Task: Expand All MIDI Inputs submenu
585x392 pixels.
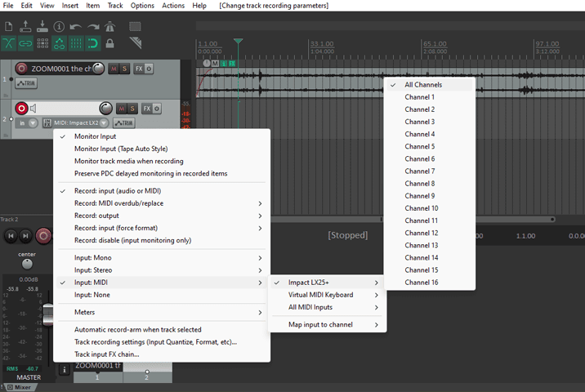Action: pyautogui.click(x=328, y=307)
